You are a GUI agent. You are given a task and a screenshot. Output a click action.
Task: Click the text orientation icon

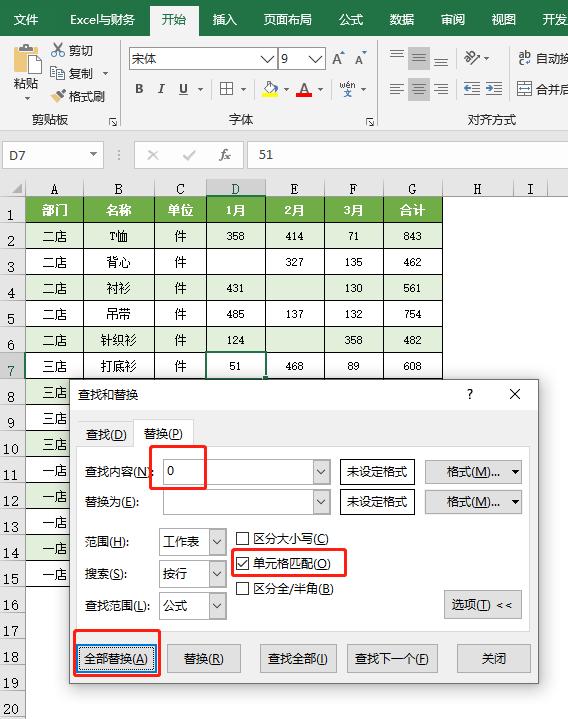tap(472, 58)
